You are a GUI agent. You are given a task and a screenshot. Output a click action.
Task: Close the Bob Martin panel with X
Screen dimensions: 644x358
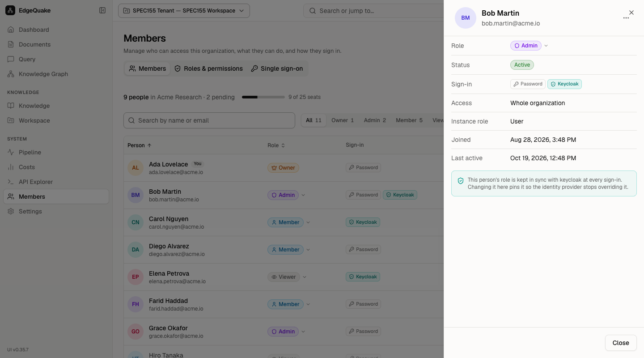pyautogui.click(x=631, y=13)
